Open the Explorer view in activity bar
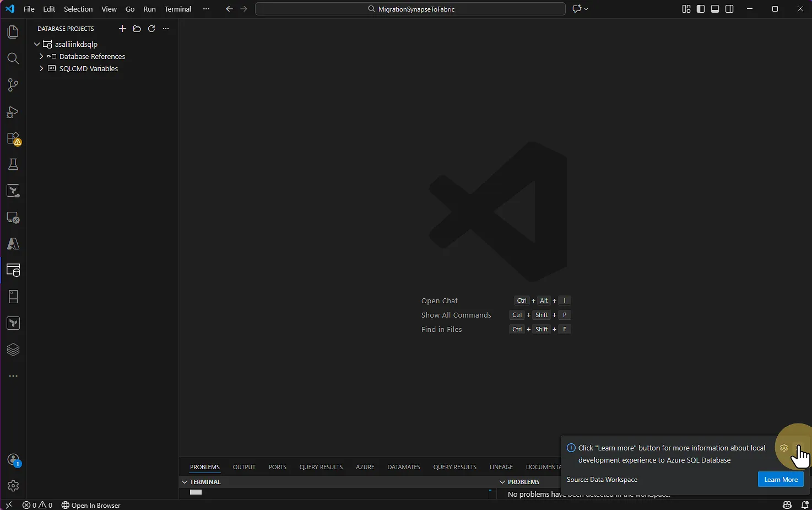Screen dimensions: 812x510 [x=13, y=32]
